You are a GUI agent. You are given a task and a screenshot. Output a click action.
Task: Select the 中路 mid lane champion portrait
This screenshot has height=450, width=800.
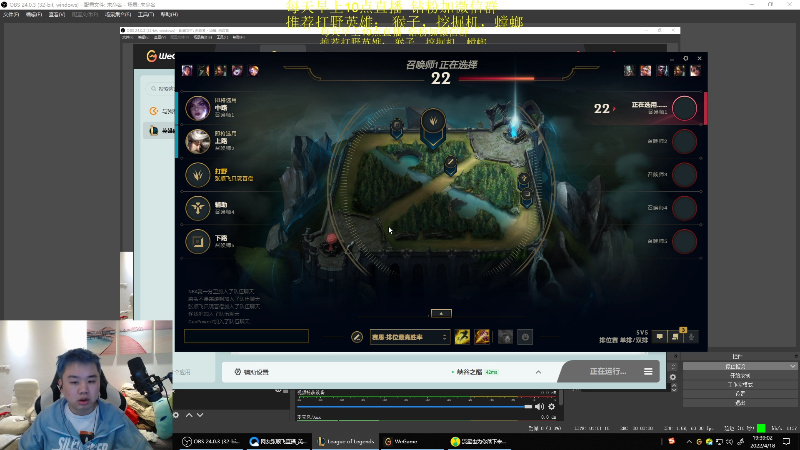coord(197,108)
